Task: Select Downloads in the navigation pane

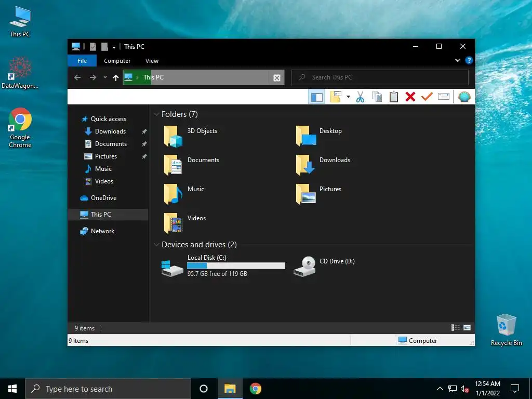Action: [x=110, y=131]
